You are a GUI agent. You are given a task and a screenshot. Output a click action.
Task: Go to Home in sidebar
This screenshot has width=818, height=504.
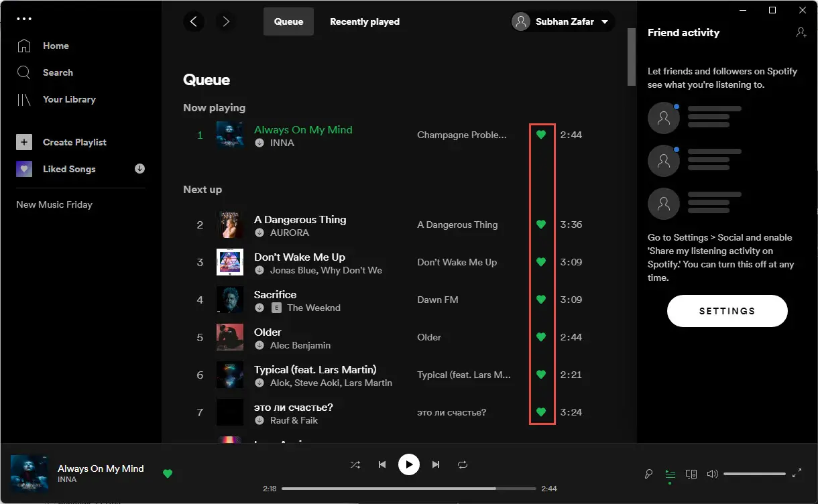pyautogui.click(x=56, y=46)
